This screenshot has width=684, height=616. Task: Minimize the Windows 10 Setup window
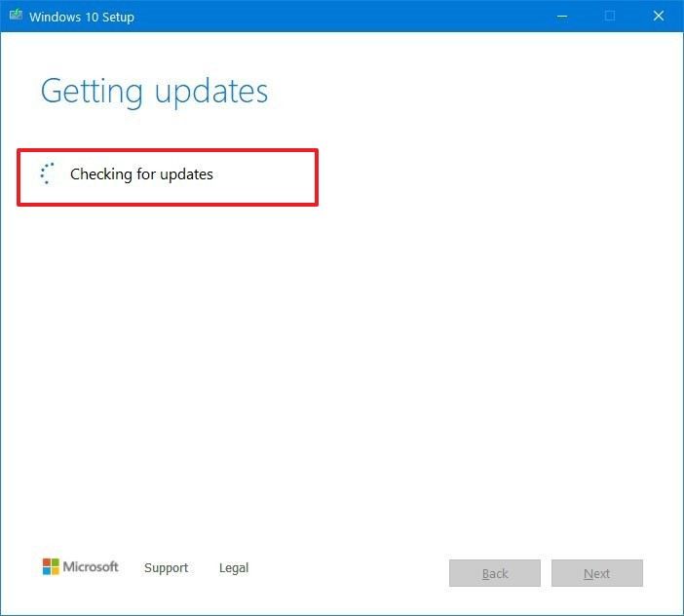(562, 17)
